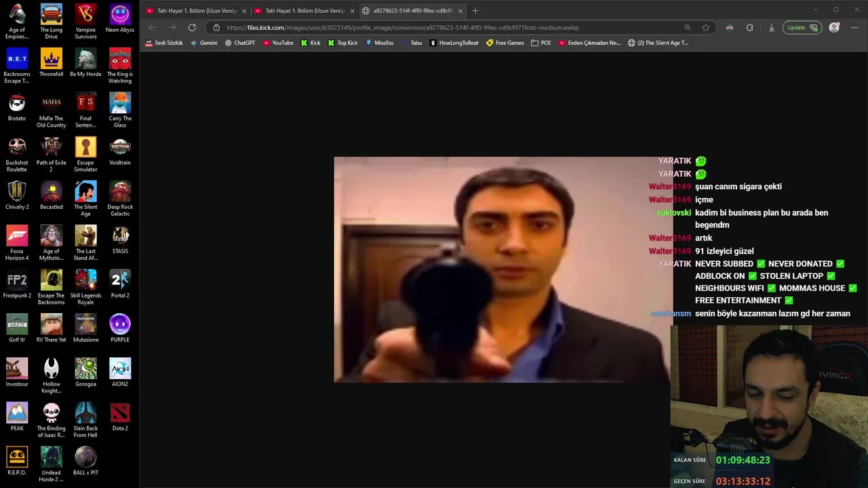Screen dimensions: 868x488
Task: Open Be My Horde shortcut
Action: [85, 63]
